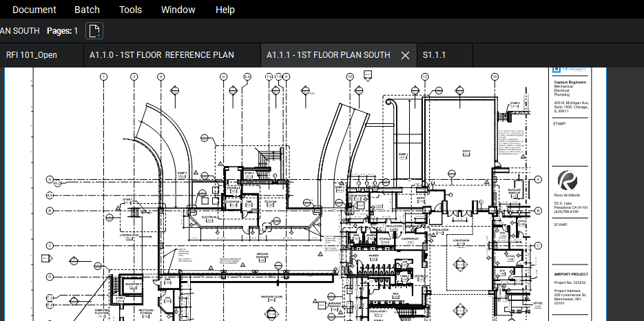
Task: Click the Revu Architects round logo
Action: coord(568,181)
